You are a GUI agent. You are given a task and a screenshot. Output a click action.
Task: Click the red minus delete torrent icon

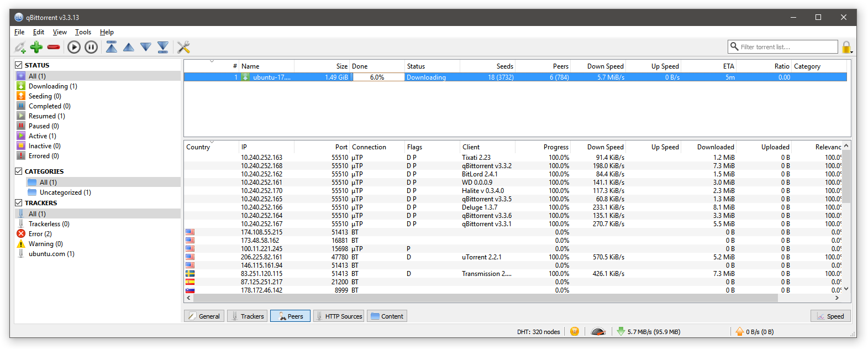[x=54, y=47]
